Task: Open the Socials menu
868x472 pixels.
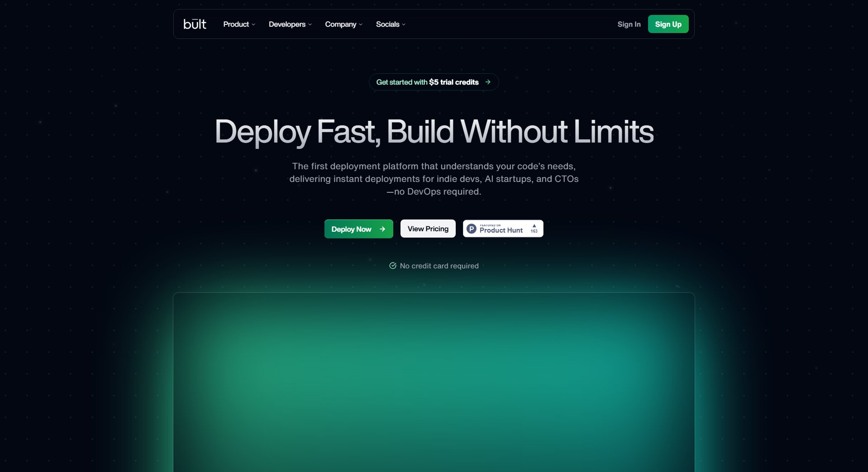Action: (387, 24)
